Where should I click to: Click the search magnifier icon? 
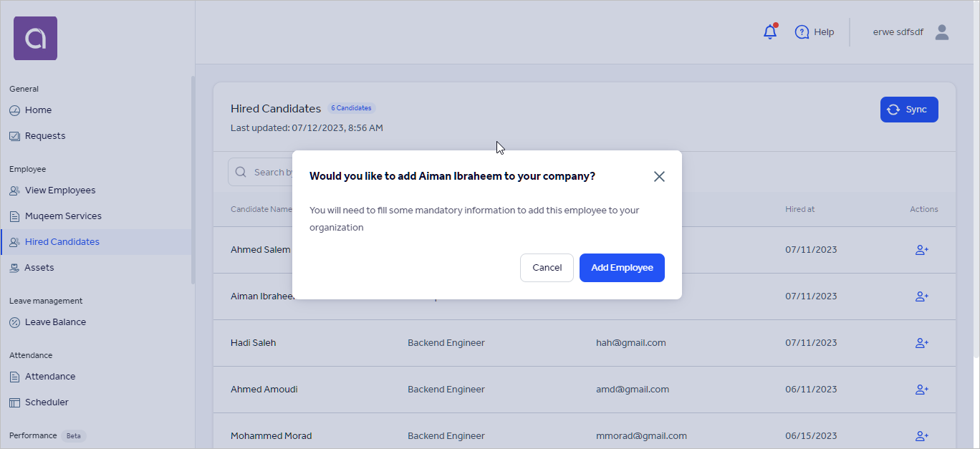[x=240, y=172]
